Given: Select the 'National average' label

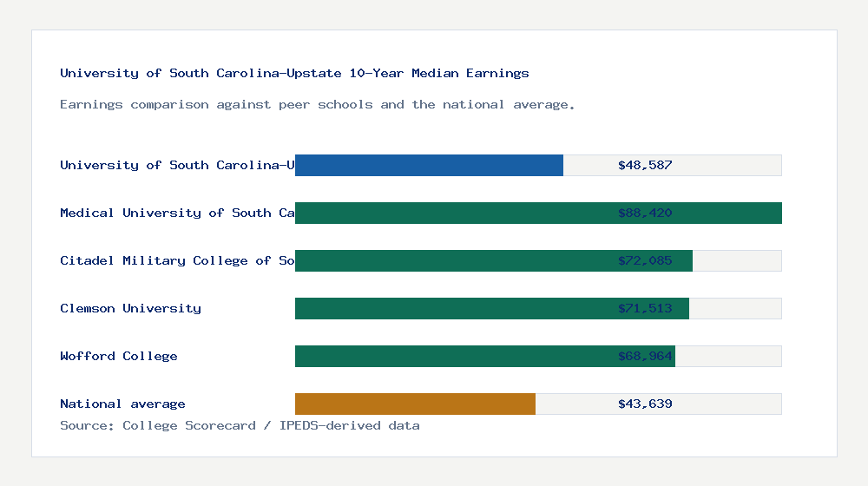Looking at the screenshot, I should coord(123,404).
